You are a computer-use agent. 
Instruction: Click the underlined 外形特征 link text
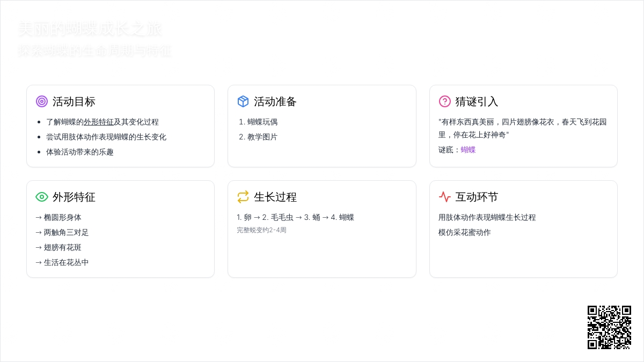tap(99, 122)
